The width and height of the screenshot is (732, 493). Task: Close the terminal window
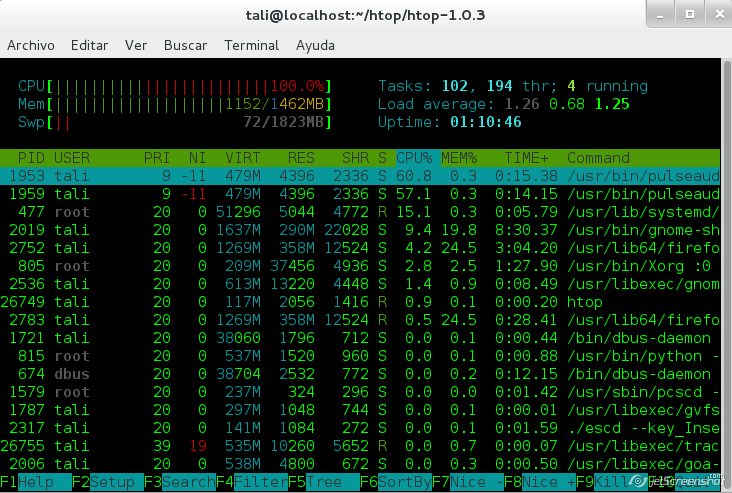coord(719,14)
